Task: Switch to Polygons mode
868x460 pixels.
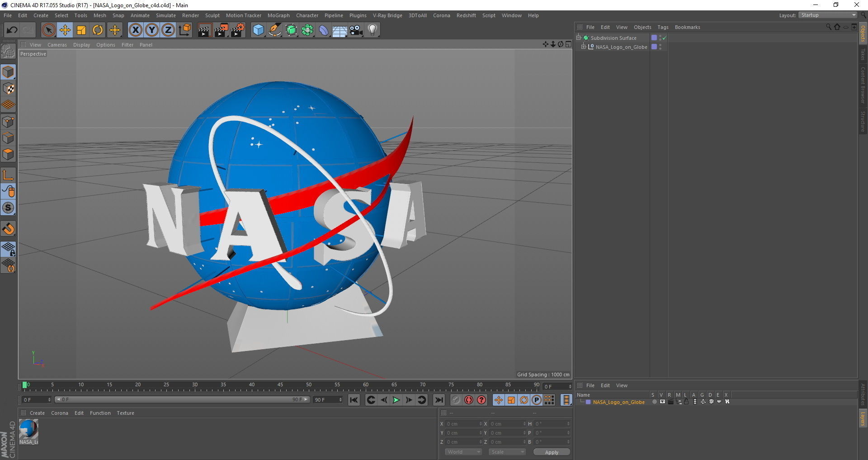Action: (x=8, y=154)
